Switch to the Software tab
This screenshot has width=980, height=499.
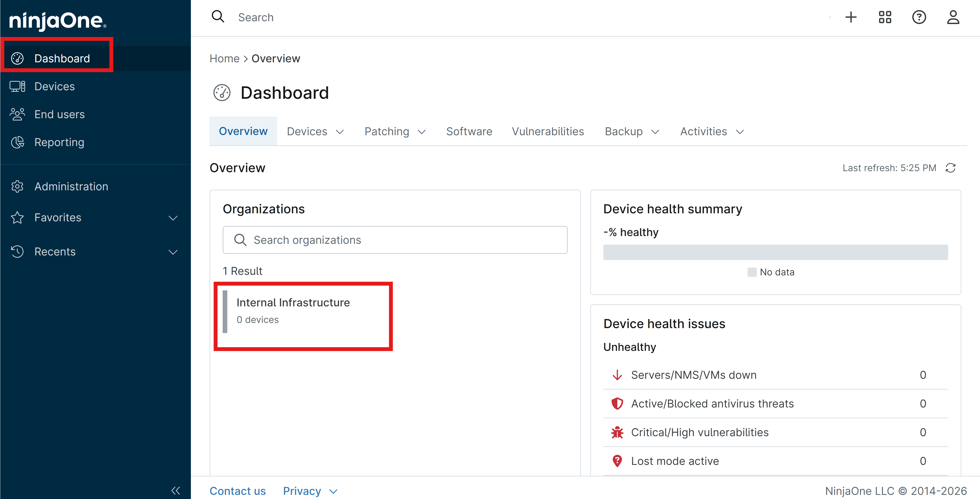[x=469, y=131]
